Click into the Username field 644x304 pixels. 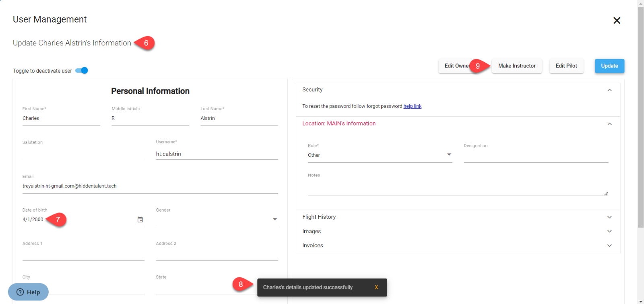(x=217, y=154)
